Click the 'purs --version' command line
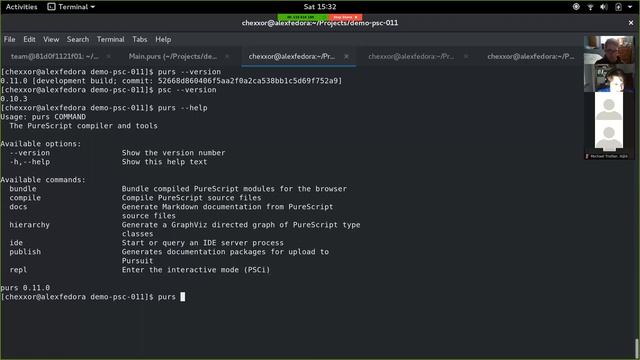Image resolution: width=640 pixels, height=360 pixels. [111, 71]
